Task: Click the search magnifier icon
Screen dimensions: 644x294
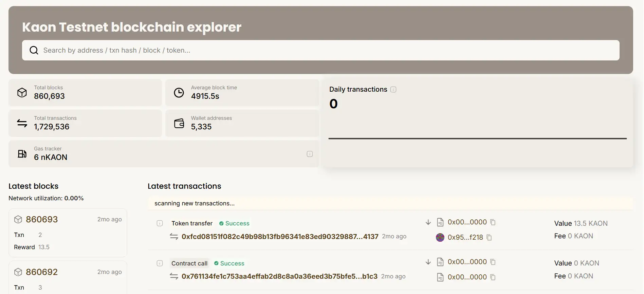Action: click(x=34, y=50)
